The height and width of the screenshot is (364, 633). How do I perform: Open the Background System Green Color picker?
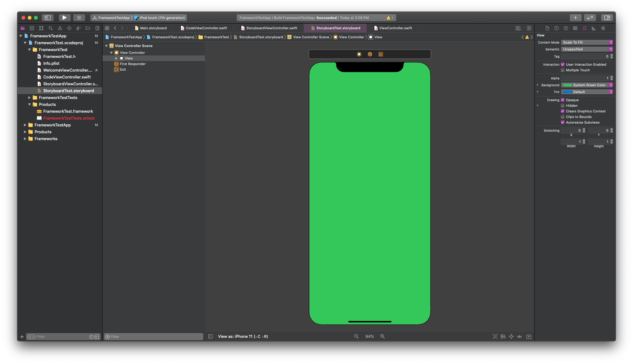(x=587, y=85)
